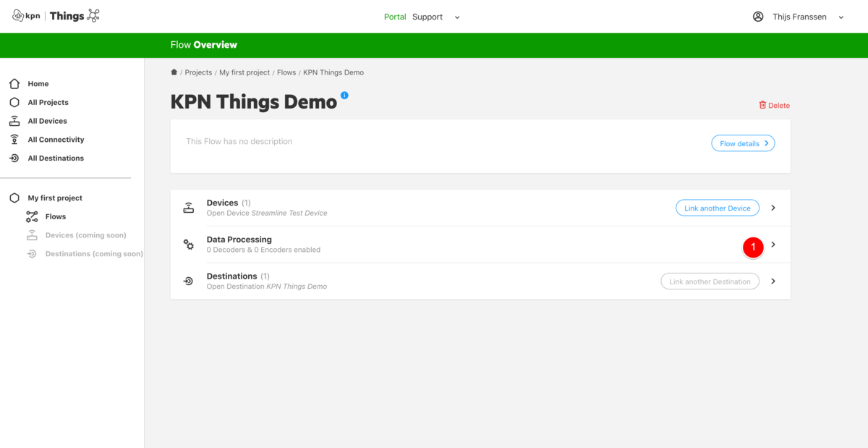Click 'Open Destination KPN Things Demo' text
Screen dimensions: 868x448
coord(267,287)
